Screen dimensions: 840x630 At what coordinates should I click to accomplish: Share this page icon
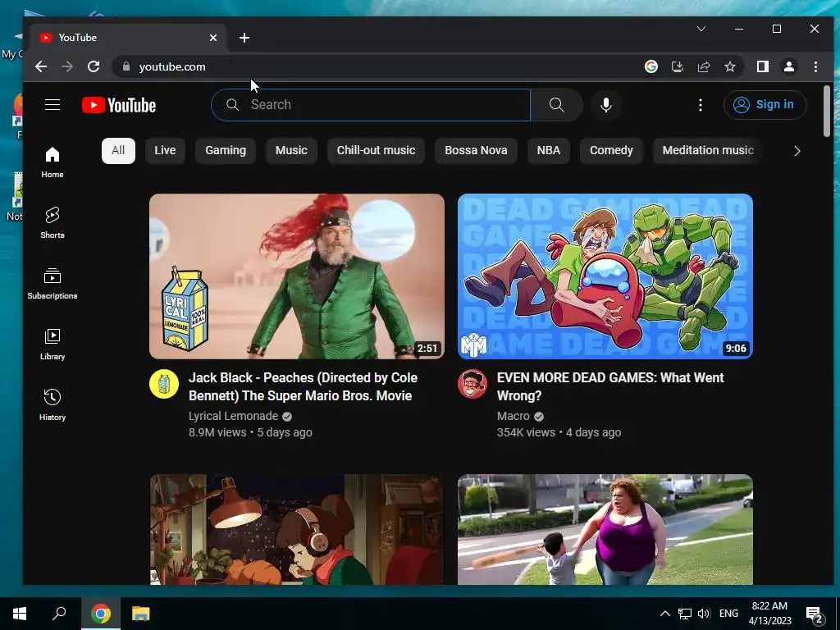703,66
